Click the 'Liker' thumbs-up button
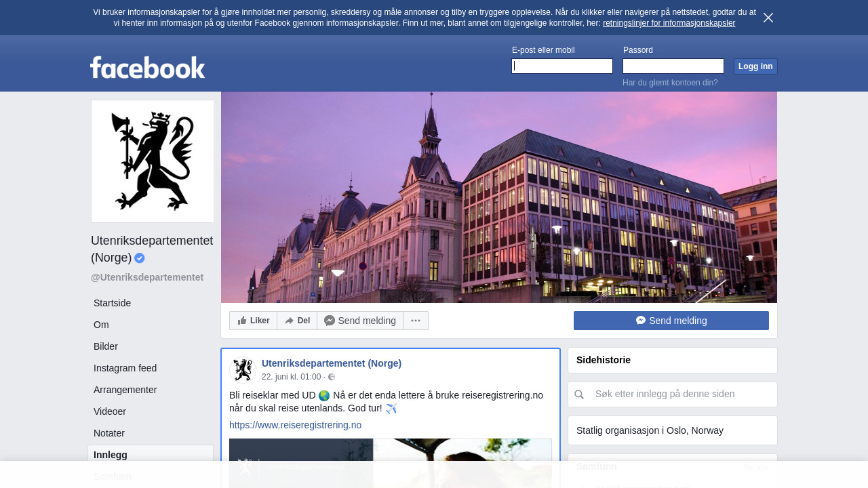Viewport: 868px width, 488px height. point(254,321)
